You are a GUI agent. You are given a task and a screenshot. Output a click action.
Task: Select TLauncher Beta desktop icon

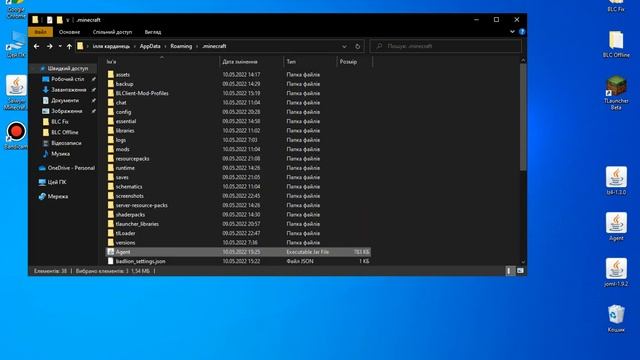(616, 93)
